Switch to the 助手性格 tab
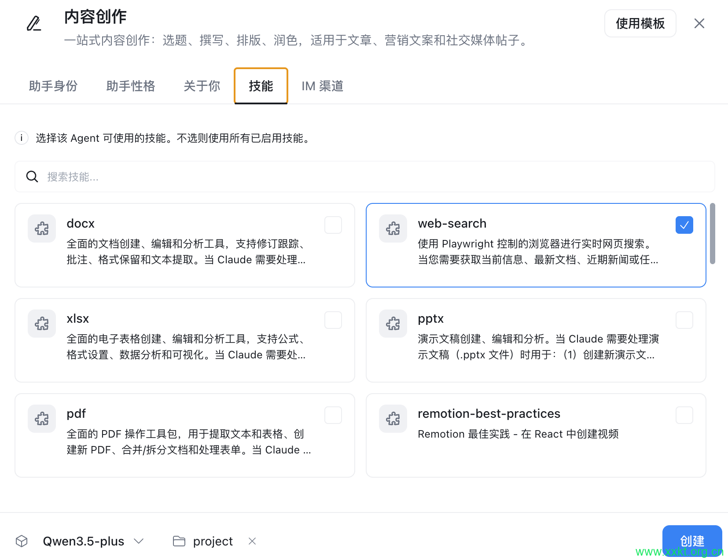 click(131, 86)
